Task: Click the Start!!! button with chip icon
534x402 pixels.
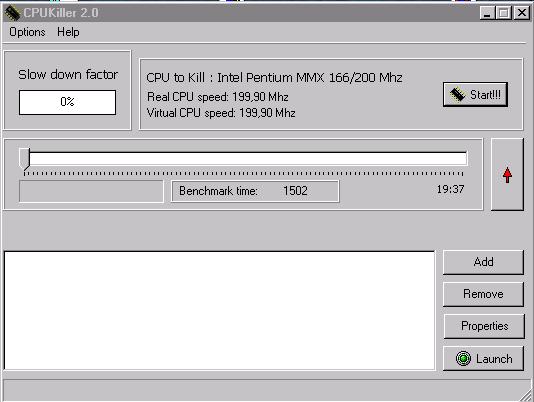Action: 475,94
